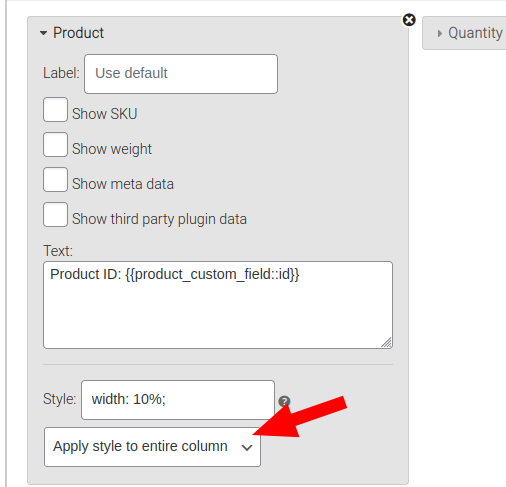Click the Style help question mark icon

pos(284,401)
